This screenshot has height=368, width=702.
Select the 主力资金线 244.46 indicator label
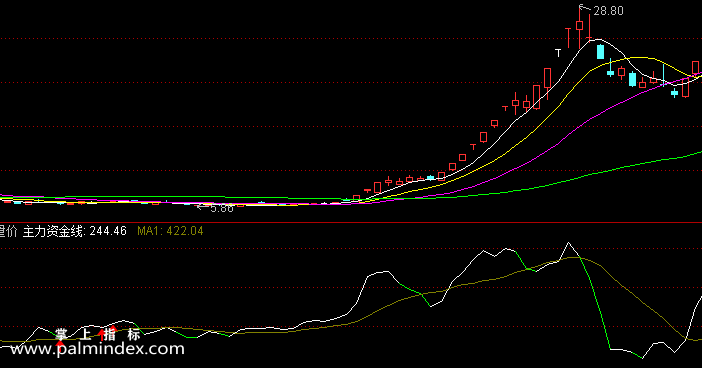[x=75, y=231]
